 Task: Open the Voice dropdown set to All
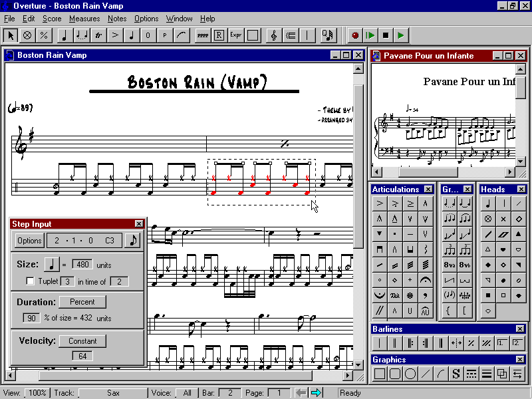click(x=186, y=392)
